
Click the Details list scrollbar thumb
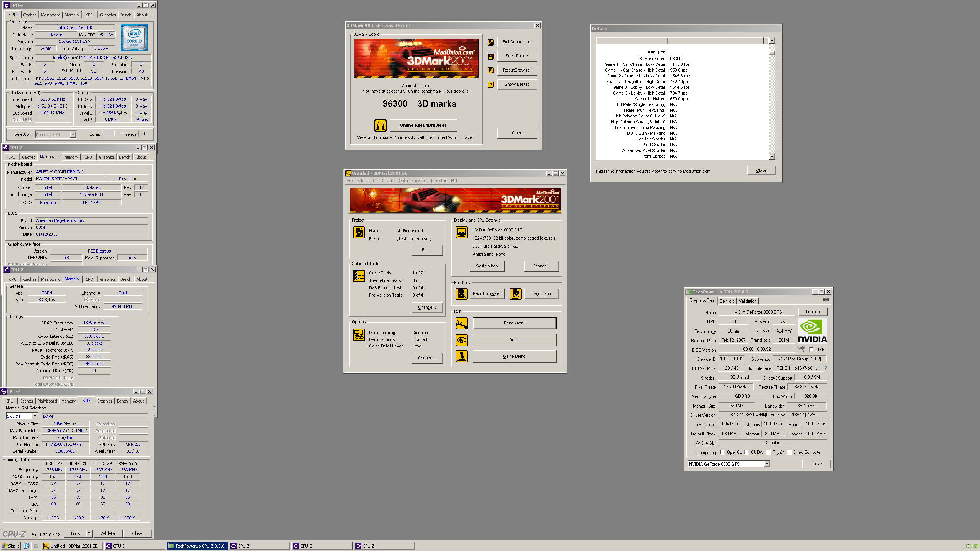[772, 53]
